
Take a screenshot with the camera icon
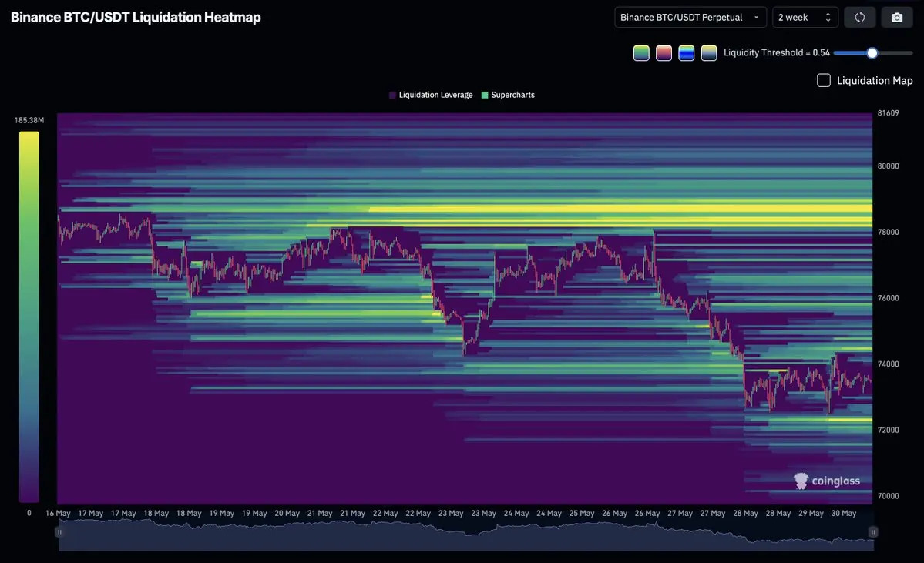(x=897, y=18)
